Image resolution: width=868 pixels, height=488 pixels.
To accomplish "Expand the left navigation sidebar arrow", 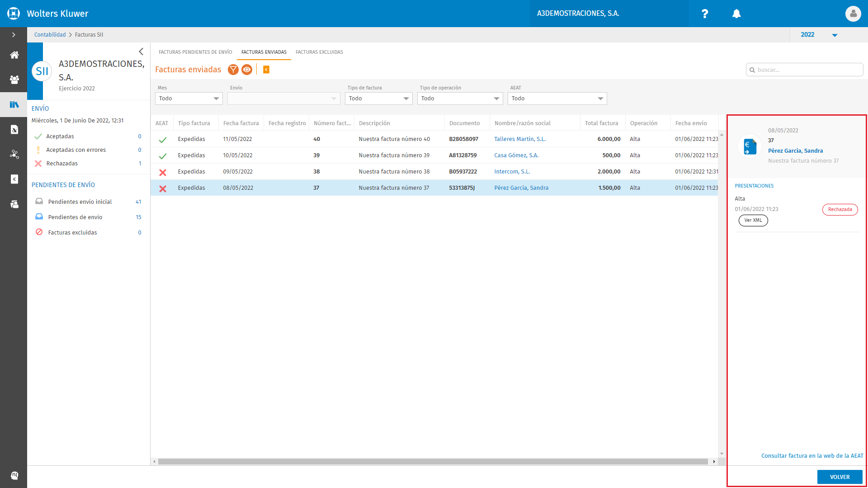I will [14, 35].
